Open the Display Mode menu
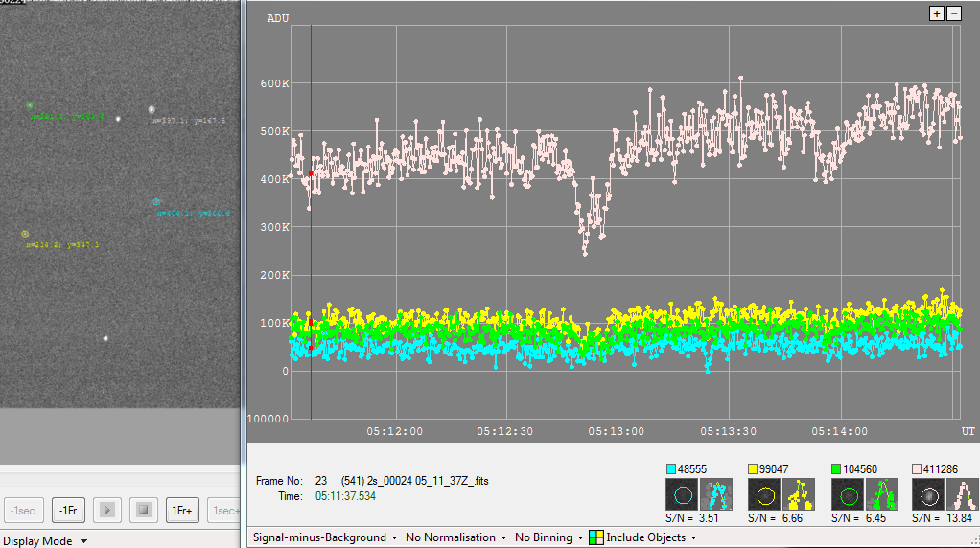The width and height of the screenshot is (980, 548). [x=45, y=540]
